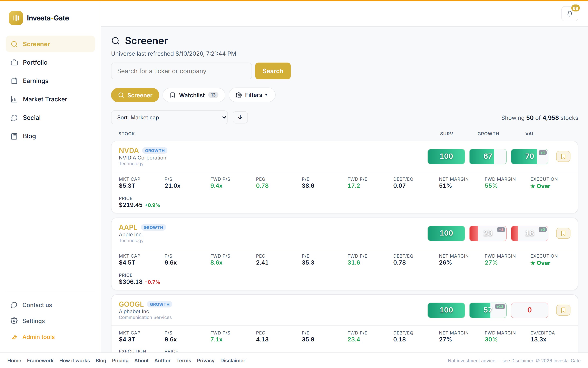Bookmark NVDA to watchlist
The image size is (588, 368).
(x=563, y=156)
